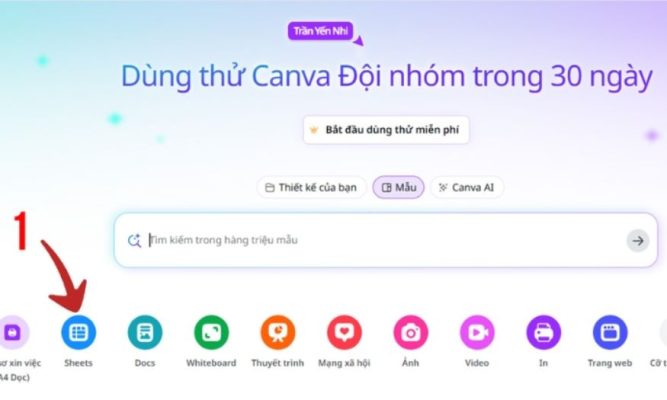Switch to the Thiết kế của bạn tab
667x400 pixels.
[x=311, y=188]
